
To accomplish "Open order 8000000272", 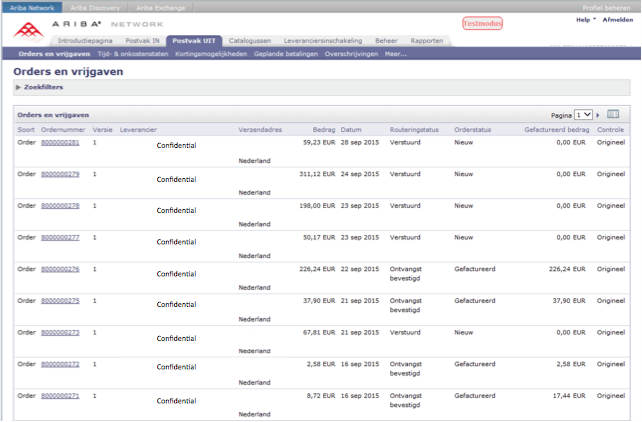I will click(60, 364).
